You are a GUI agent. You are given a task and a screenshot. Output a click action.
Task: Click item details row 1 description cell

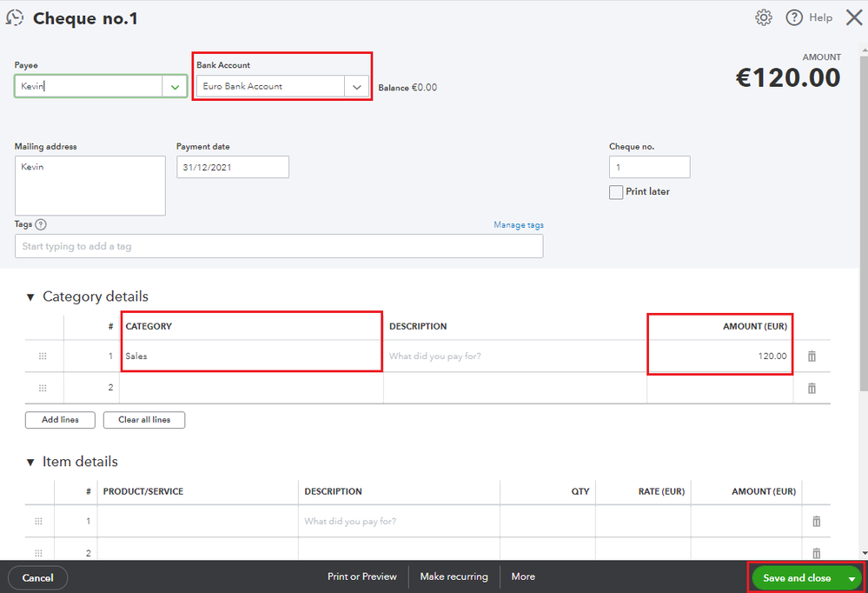399,521
